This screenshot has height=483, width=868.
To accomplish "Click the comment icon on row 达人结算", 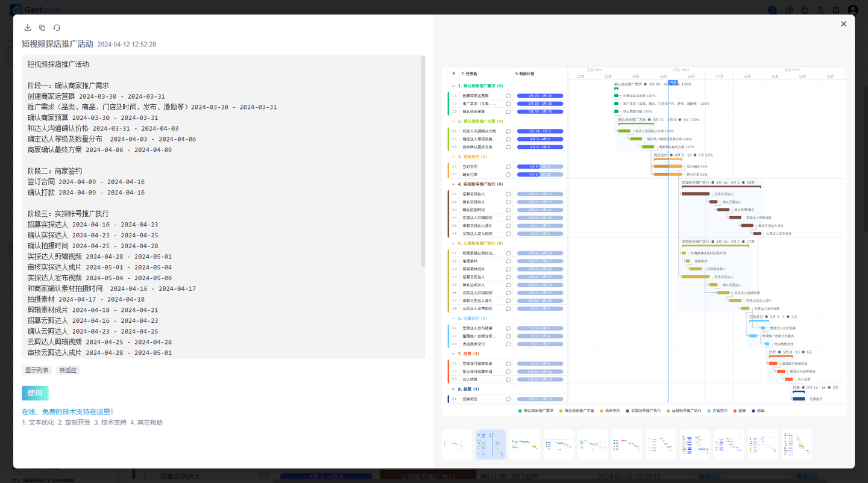I will coord(508,379).
